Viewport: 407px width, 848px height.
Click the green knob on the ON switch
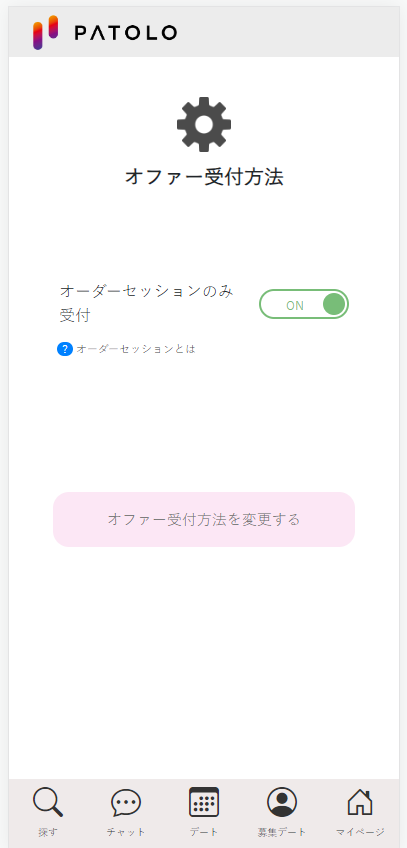point(334,304)
